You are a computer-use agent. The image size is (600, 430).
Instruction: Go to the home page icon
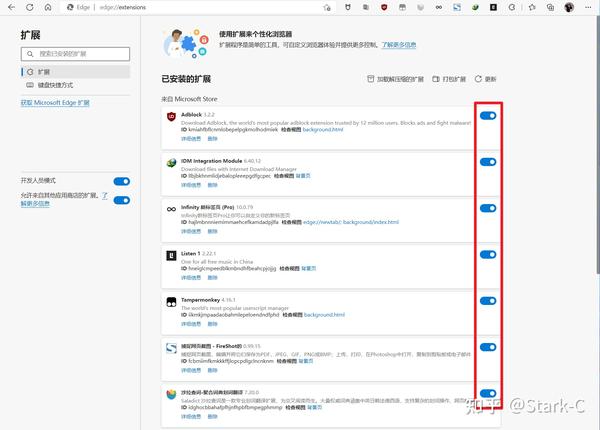pos(48,7)
